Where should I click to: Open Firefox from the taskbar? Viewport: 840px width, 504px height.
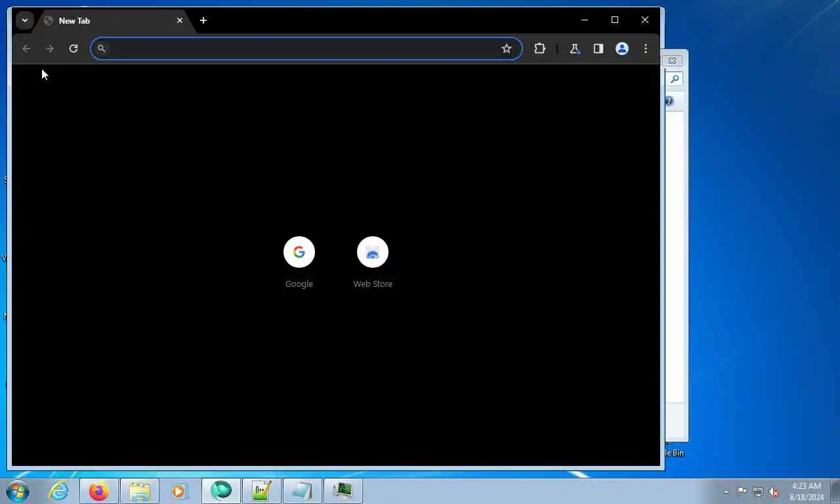(x=99, y=491)
